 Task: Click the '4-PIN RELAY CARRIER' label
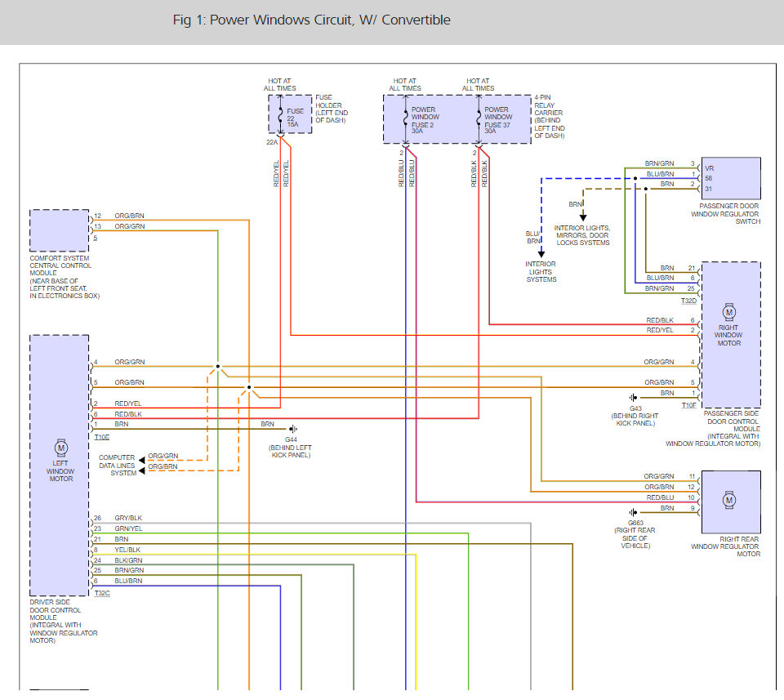pos(549,117)
